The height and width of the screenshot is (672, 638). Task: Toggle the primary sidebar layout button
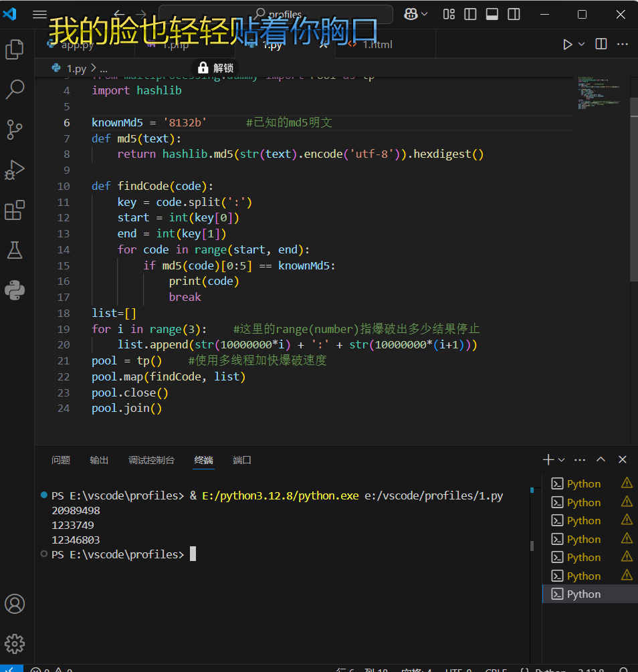coord(470,14)
